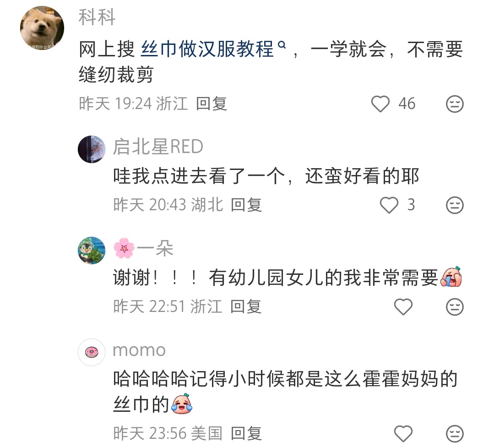The image size is (494, 448).
Task: Like momo's reply with the heart icon
Action: (403, 433)
